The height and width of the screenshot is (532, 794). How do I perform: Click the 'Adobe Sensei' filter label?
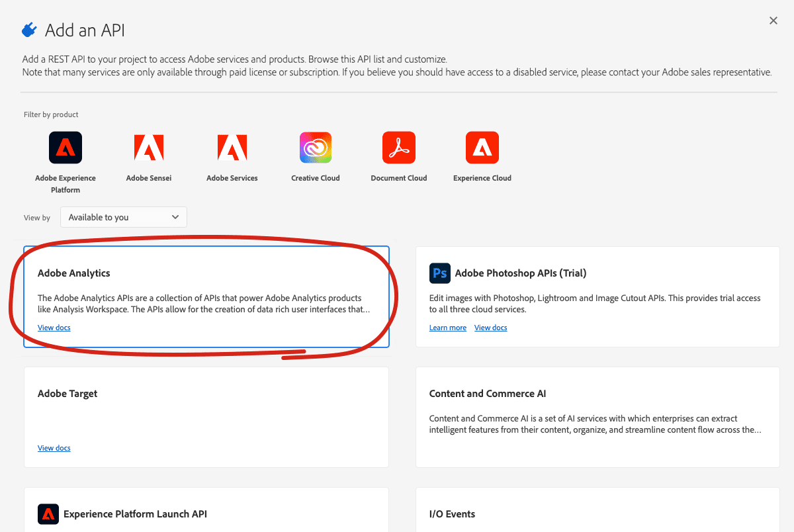pyautogui.click(x=149, y=178)
